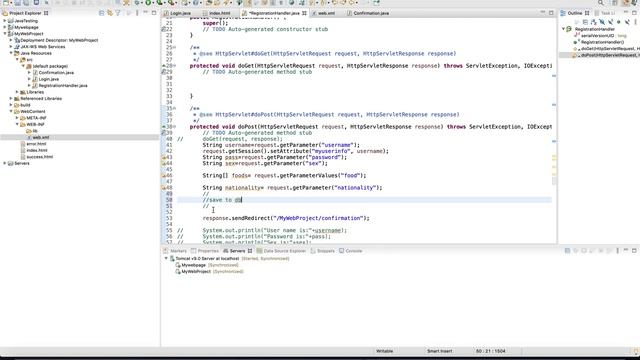Click the Smart Insert status bar entry
The height and width of the screenshot is (360, 640).
click(x=440, y=351)
